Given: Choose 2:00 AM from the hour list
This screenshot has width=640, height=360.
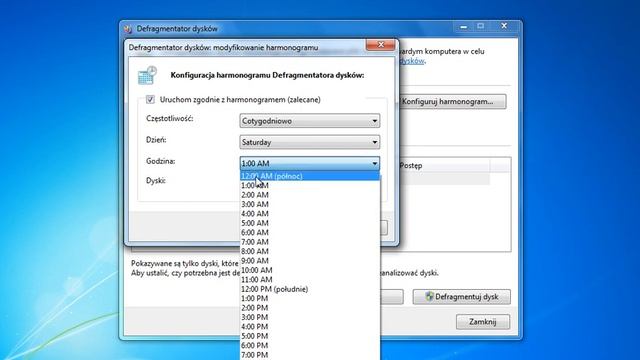Looking at the screenshot, I should (x=310, y=195).
